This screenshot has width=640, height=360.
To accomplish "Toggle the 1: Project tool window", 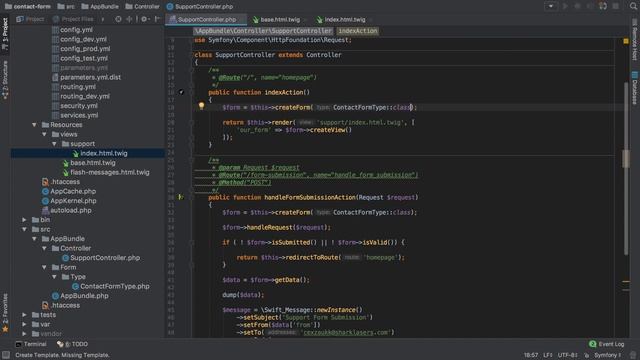I will point(5,34).
